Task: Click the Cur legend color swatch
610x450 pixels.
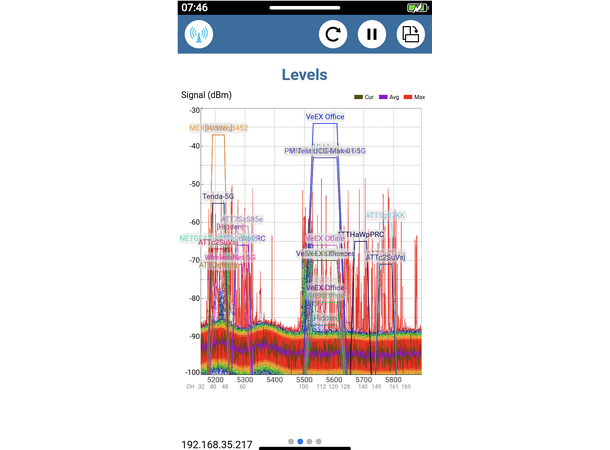Action: (358, 97)
